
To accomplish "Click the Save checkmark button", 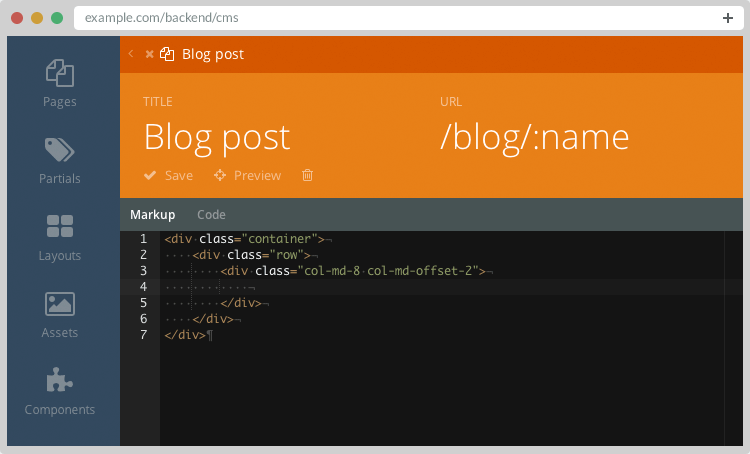I will click(x=168, y=175).
